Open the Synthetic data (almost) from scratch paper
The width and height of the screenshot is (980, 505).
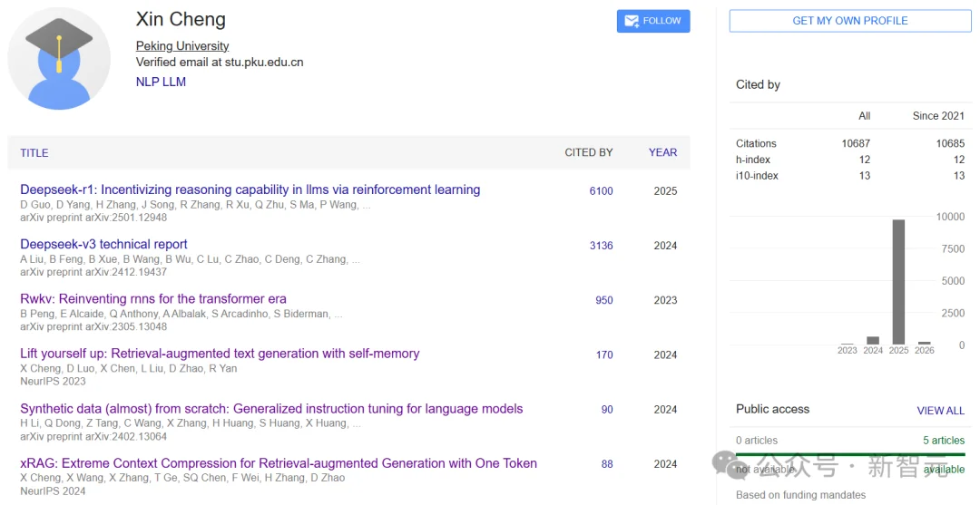pos(271,409)
